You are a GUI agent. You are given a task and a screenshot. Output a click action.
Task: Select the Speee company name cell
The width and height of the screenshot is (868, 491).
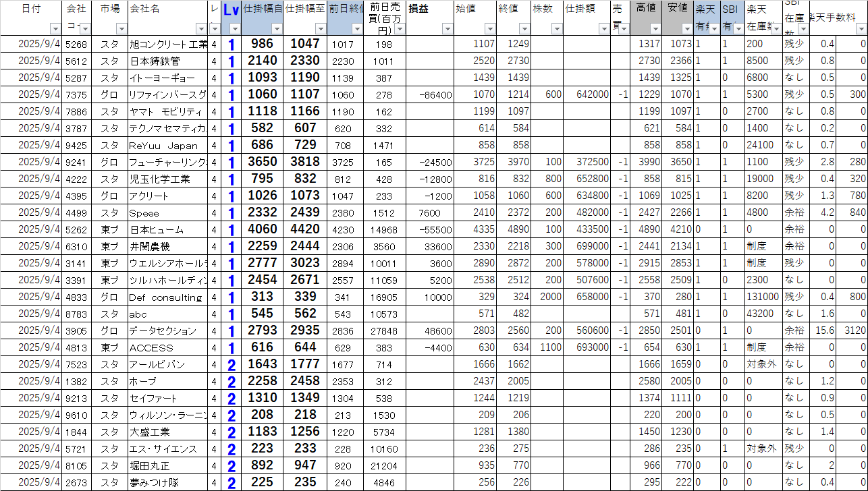pyautogui.click(x=168, y=212)
